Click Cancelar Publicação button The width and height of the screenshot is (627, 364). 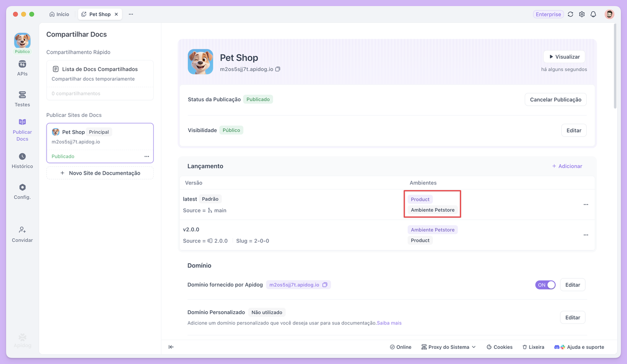(555, 99)
